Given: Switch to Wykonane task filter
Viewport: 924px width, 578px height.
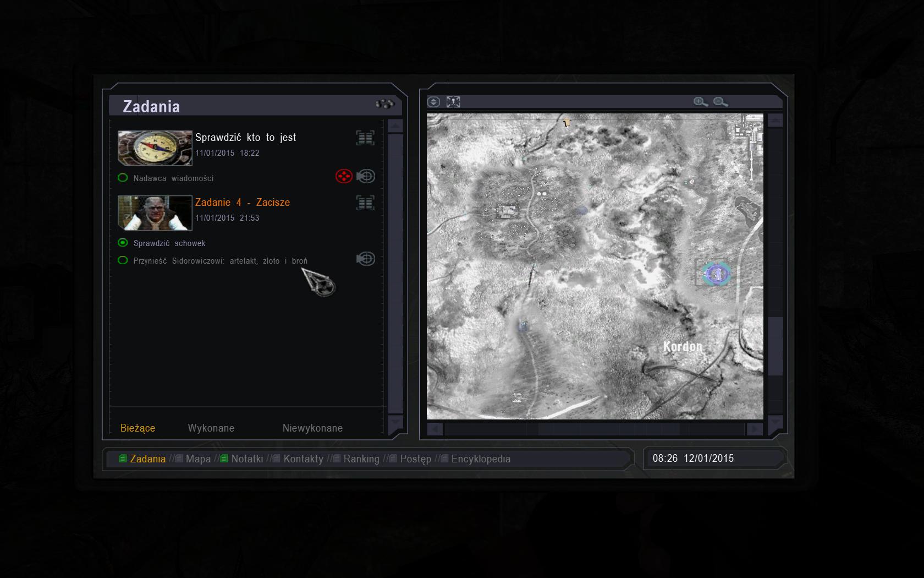Looking at the screenshot, I should click(x=211, y=428).
